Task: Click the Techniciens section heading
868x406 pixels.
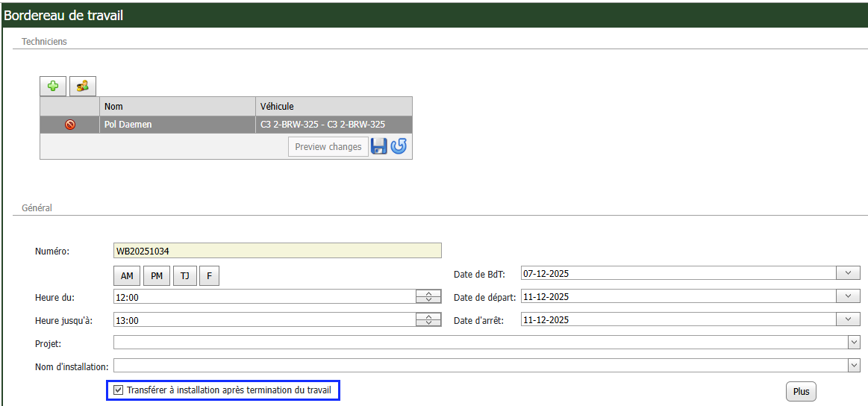Action: point(44,42)
